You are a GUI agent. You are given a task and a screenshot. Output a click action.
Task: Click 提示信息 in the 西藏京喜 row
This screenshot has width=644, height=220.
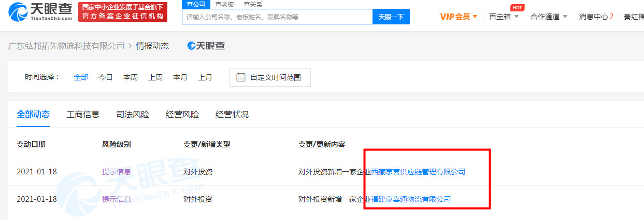(x=117, y=172)
